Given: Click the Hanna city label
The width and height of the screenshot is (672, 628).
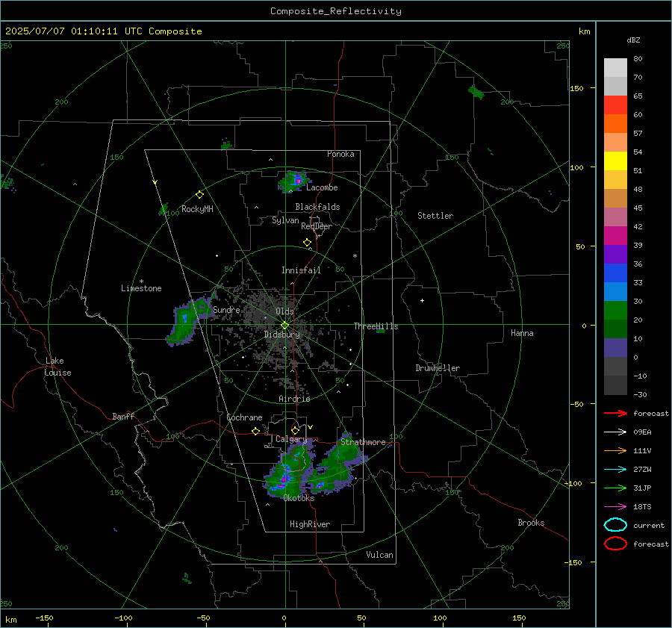Looking at the screenshot, I should pyautogui.click(x=522, y=333).
